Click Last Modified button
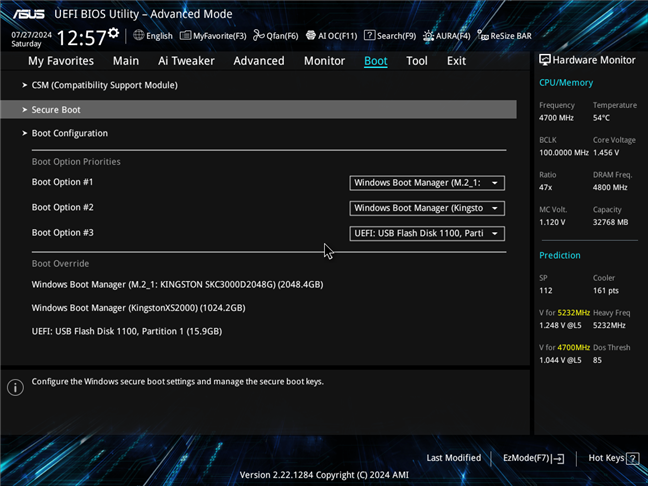This screenshot has height=486, width=648. (454, 458)
